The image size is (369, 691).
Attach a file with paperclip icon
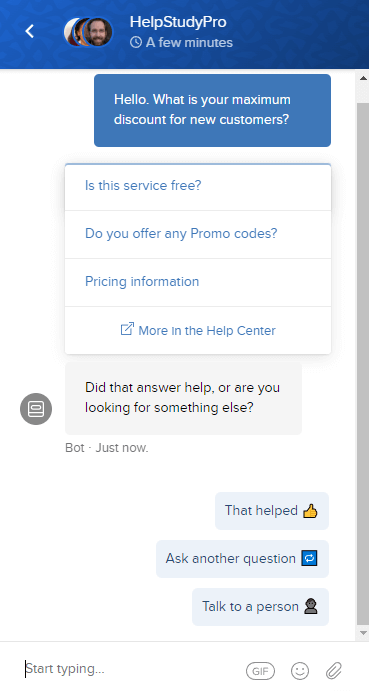click(334, 671)
